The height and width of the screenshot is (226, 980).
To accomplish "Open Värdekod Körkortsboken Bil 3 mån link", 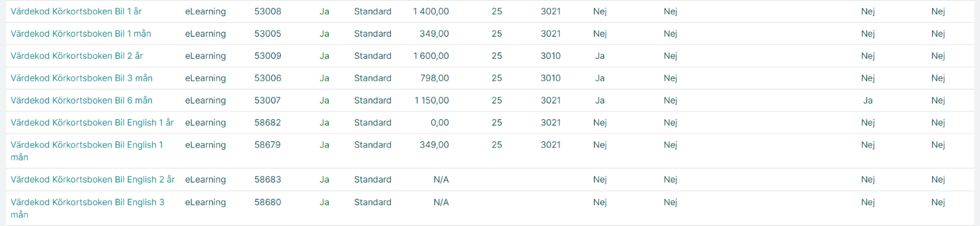I will coord(81,78).
